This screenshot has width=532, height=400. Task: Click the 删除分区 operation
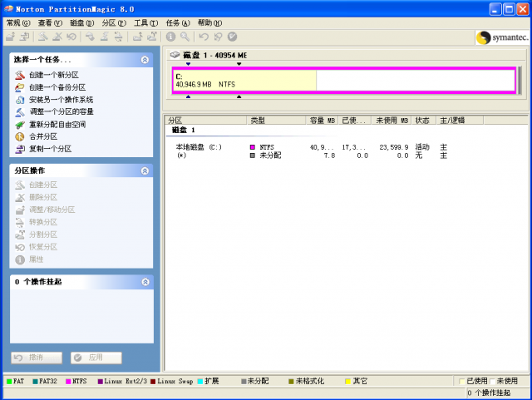(43, 197)
